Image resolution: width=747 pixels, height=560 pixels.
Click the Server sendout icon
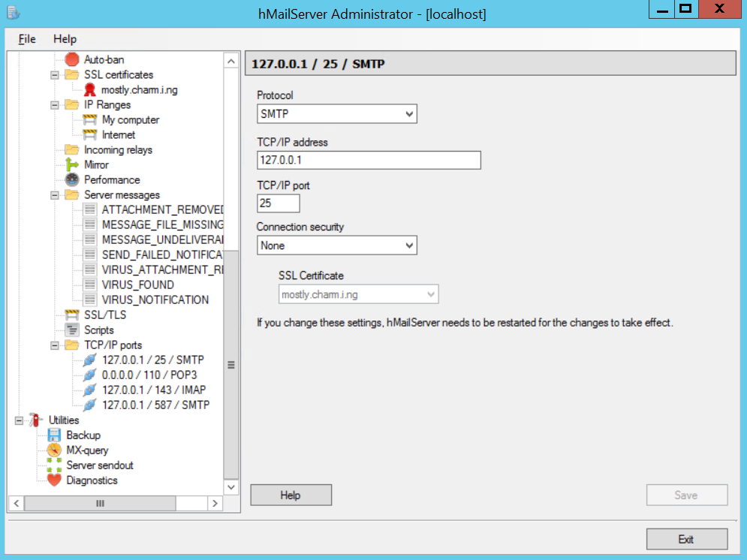pos(54,465)
